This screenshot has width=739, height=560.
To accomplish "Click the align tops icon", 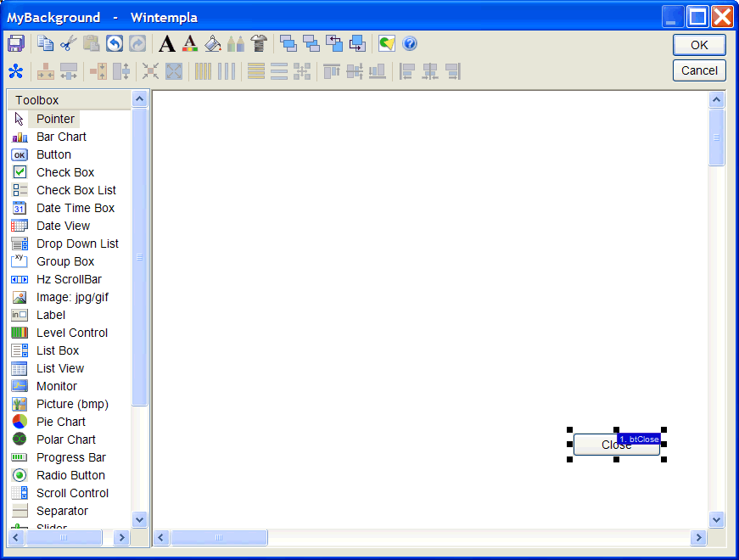I will 332,71.
